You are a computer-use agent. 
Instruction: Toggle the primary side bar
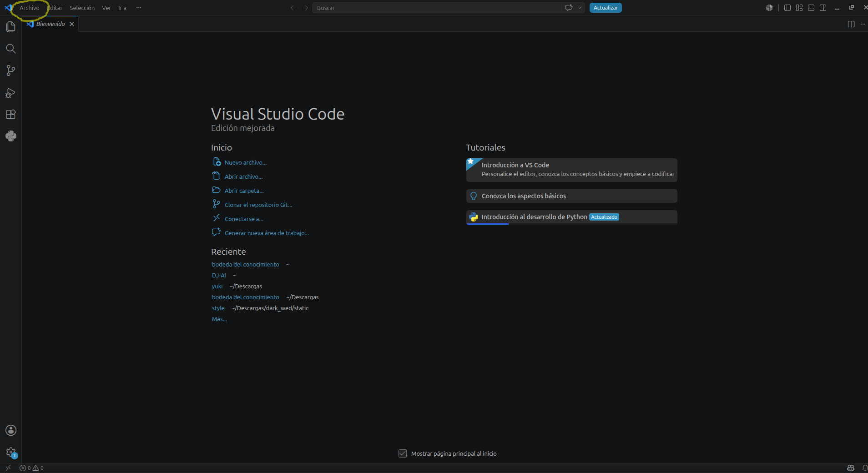click(x=787, y=8)
